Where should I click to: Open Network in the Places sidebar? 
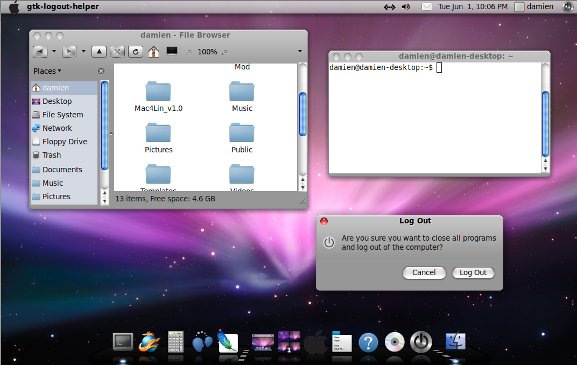[x=64, y=128]
